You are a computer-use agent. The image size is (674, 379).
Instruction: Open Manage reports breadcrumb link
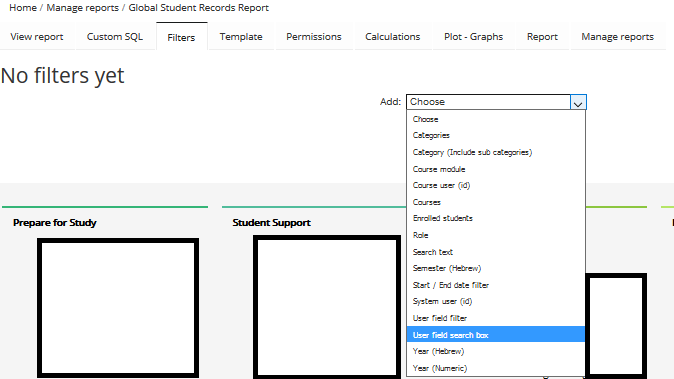(83, 8)
